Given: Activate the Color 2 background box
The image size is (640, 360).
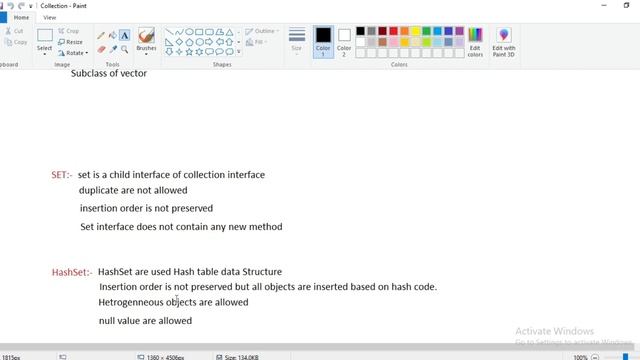Looking at the screenshot, I should click(344, 42).
